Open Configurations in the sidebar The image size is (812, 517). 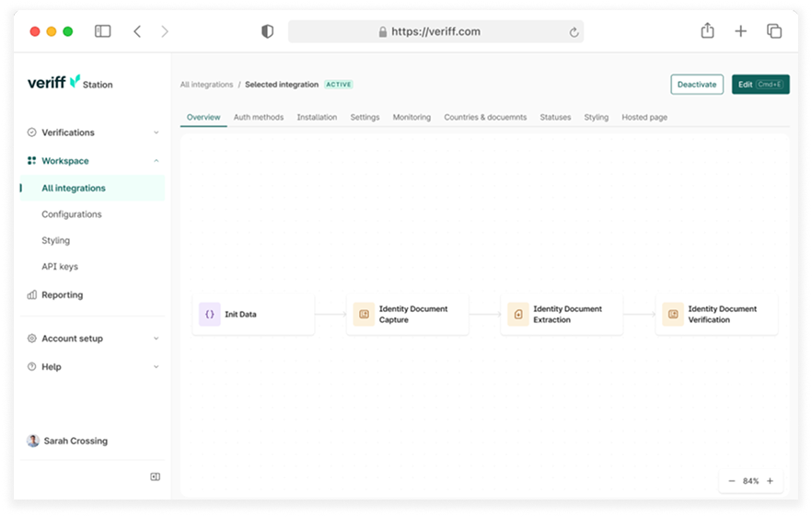coord(72,214)
